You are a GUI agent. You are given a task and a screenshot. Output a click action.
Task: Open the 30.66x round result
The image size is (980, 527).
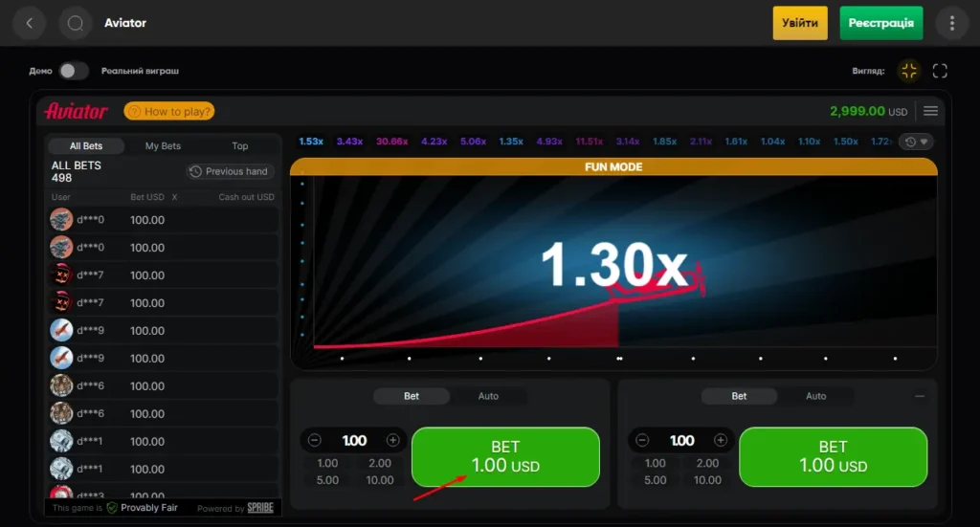pos(391,142)
